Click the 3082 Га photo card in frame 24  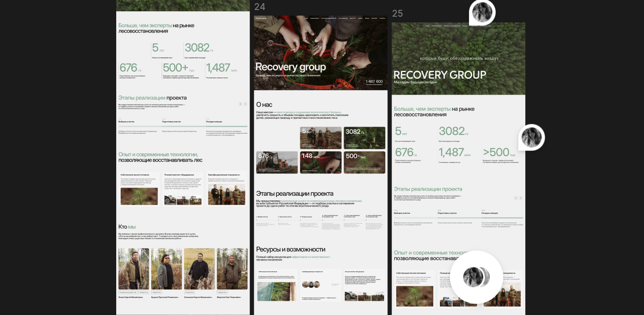364,138
